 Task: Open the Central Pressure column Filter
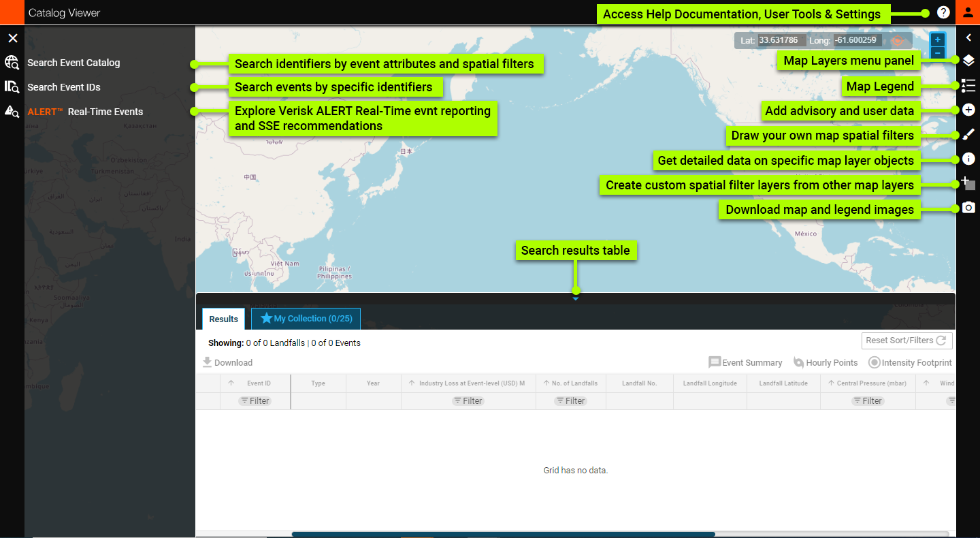click(868, 401)
